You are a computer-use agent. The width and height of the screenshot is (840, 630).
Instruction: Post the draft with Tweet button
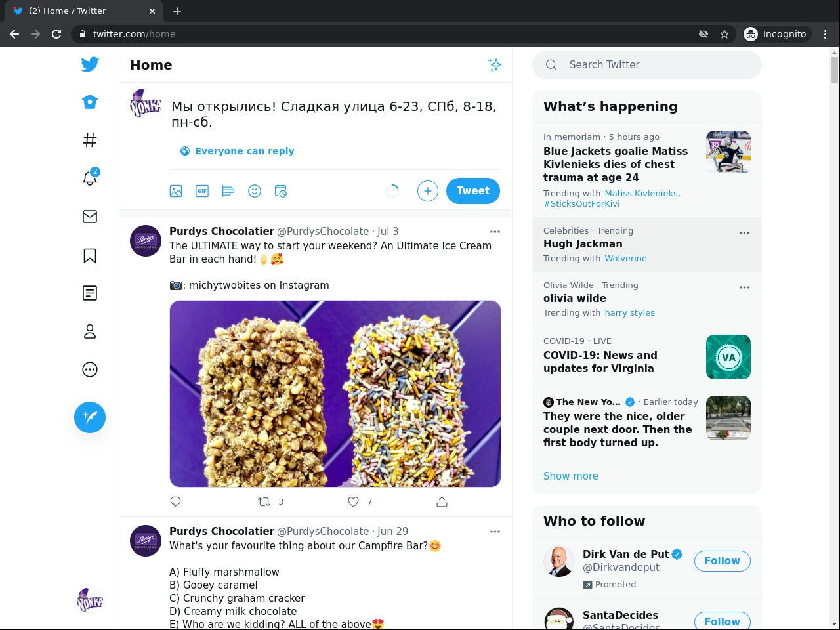pyautogui.click(x=472, y=191)
